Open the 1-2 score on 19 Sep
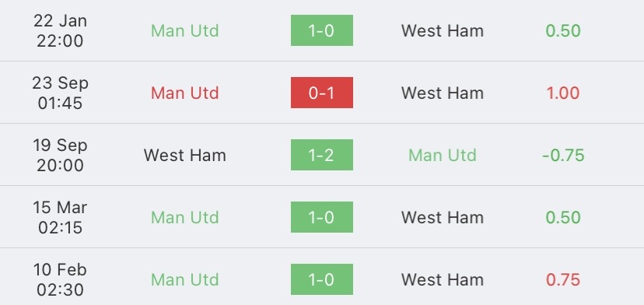The width and height of the screenshot is (644, 305). pos(321,155)
